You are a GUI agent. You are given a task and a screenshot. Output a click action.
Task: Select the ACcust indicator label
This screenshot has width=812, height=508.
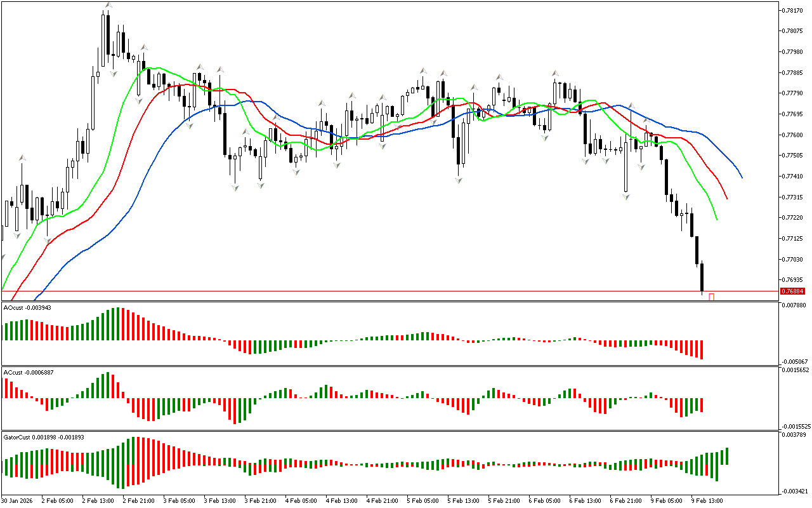pos(29,372)
